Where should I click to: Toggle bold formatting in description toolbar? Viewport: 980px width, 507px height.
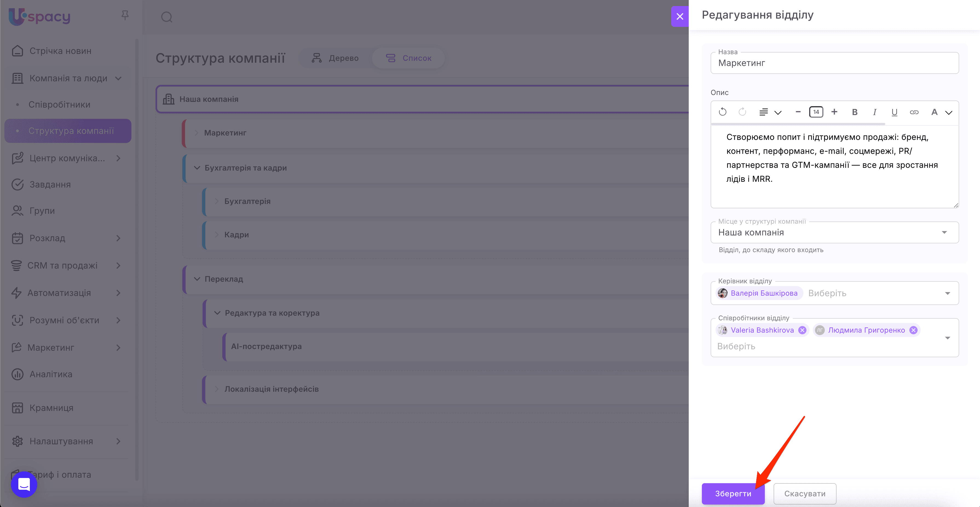point(854,112)
